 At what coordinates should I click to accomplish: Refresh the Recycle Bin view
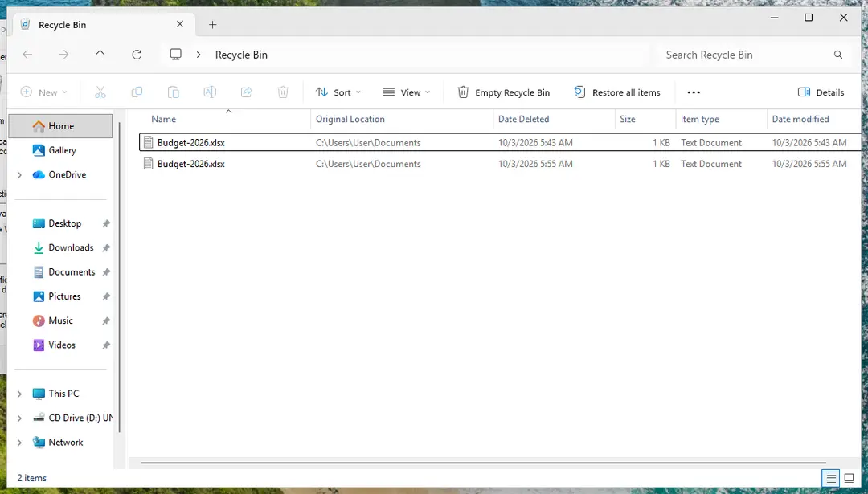[137, 54]
